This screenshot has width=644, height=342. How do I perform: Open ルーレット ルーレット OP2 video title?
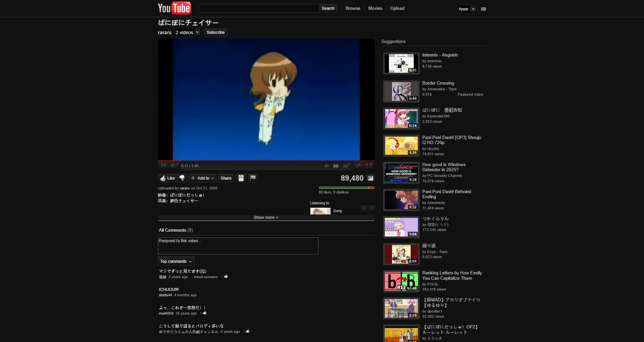click(450, 329)
